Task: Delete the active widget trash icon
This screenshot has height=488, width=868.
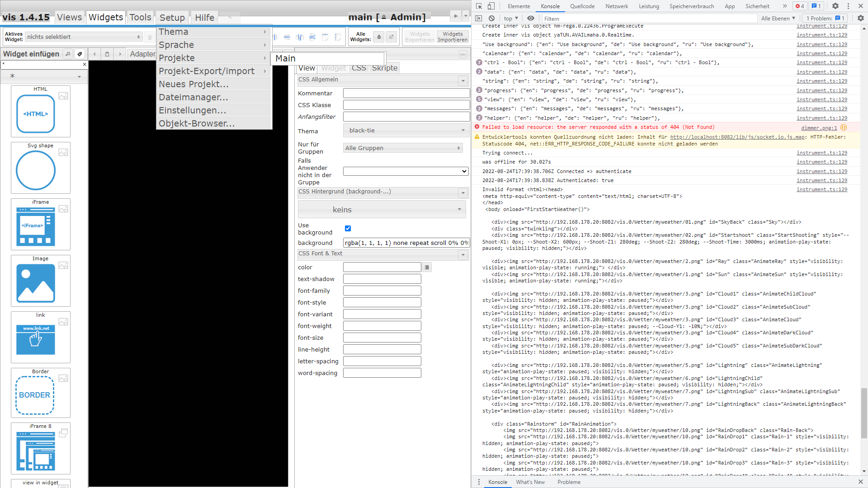Action: pos(150,37)
